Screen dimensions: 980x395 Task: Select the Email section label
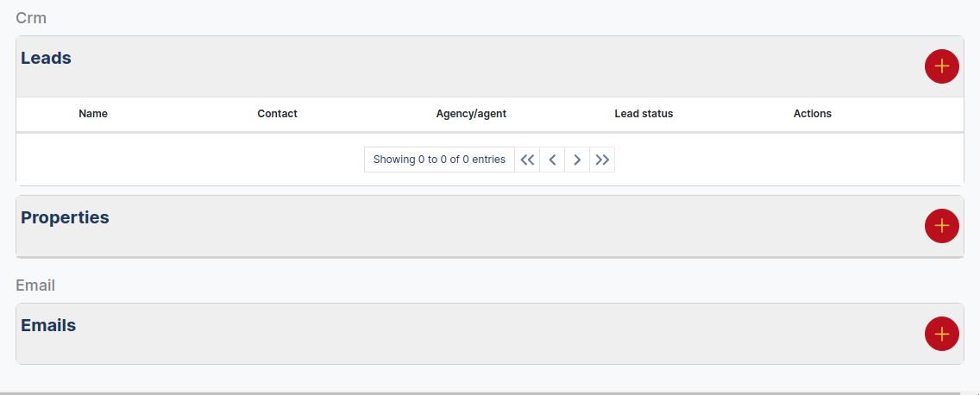point(35,285)
